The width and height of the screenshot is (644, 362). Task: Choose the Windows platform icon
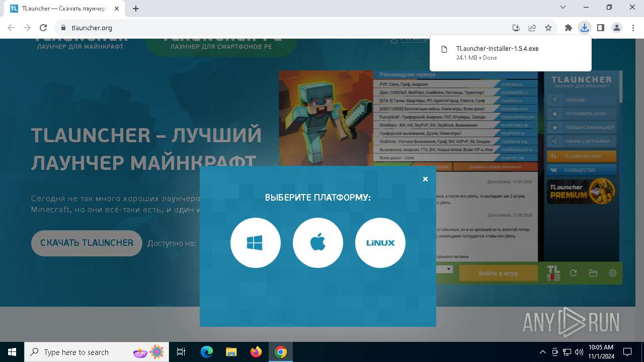(x=256, y=243)
